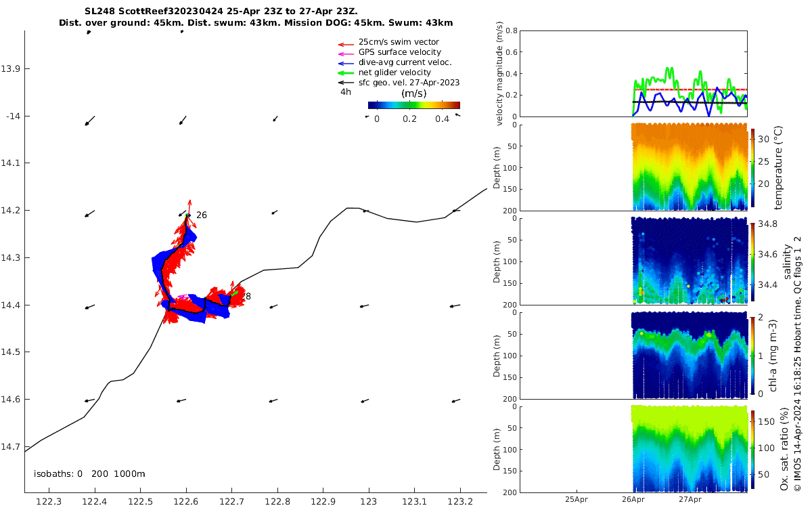Click latitude tick label '-14'
The height and width of the screenshot is (508, 812).
click(x=13, y=116)
